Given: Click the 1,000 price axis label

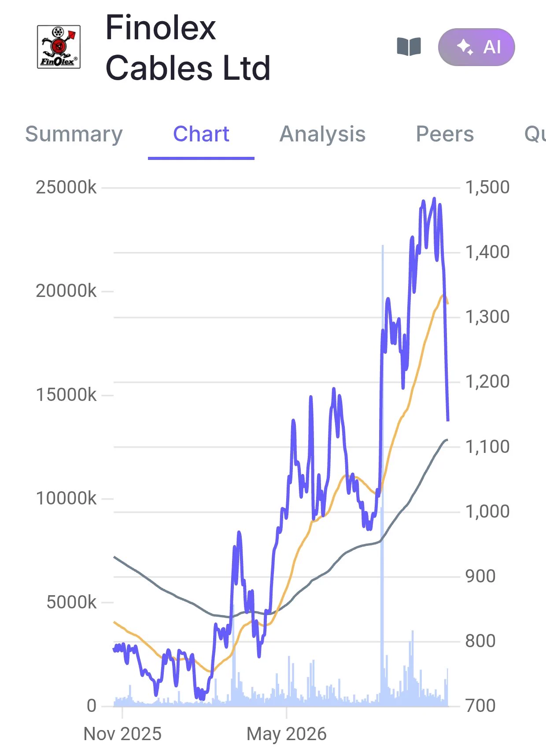Looking at the screenshot, I should (x=487, y=511).
